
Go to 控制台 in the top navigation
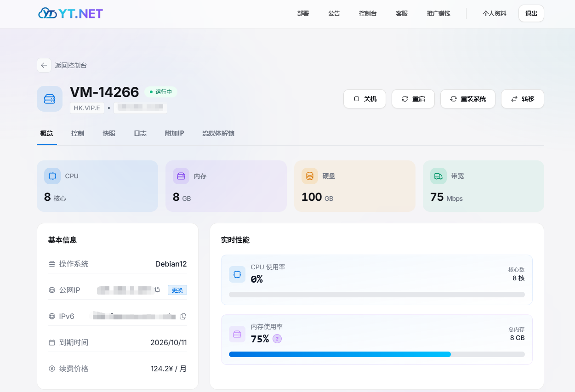[x=368, y=13]
